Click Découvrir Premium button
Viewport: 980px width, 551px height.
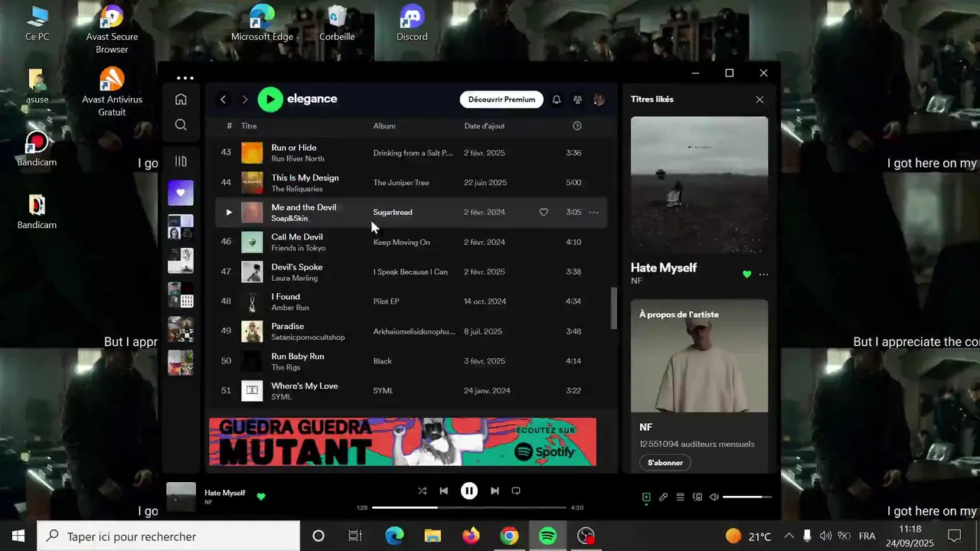501,99
